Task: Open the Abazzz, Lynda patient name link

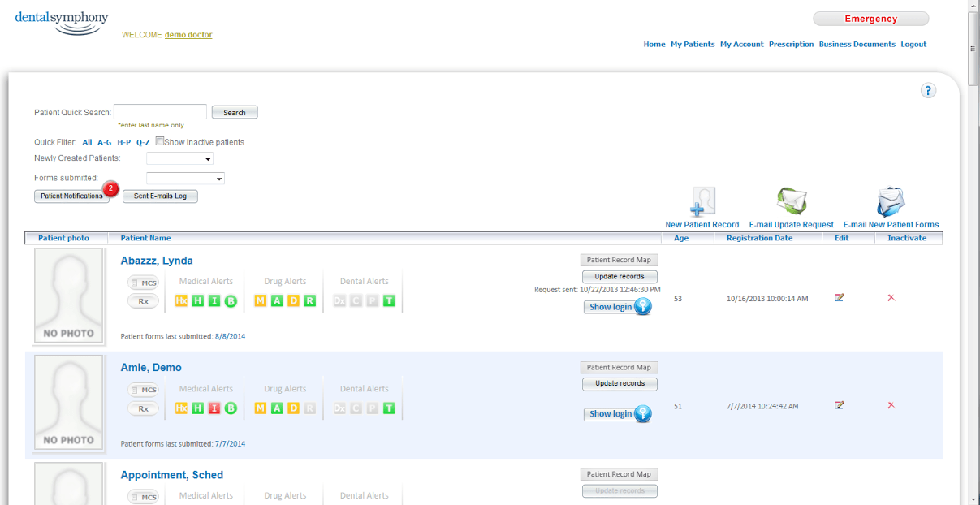Action: pyautogui.click(x=156, y=260)
